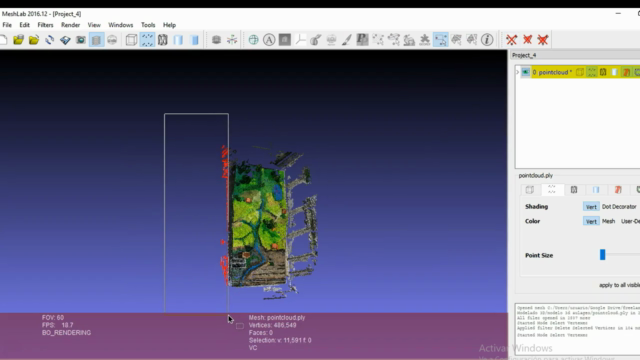Image resolution: width=640 pixels, height=360 pixels.
Task: Open the wireframe tab under pointcloud.ply
Action: (574, 190)
